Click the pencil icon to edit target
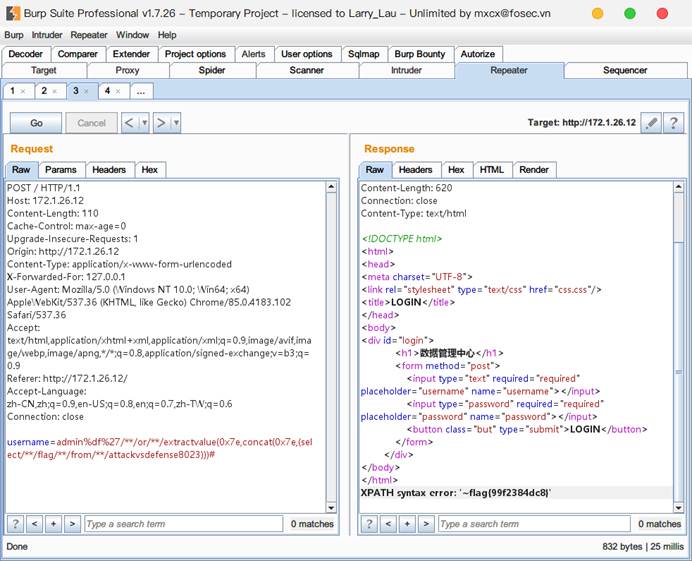 (651, 123)
